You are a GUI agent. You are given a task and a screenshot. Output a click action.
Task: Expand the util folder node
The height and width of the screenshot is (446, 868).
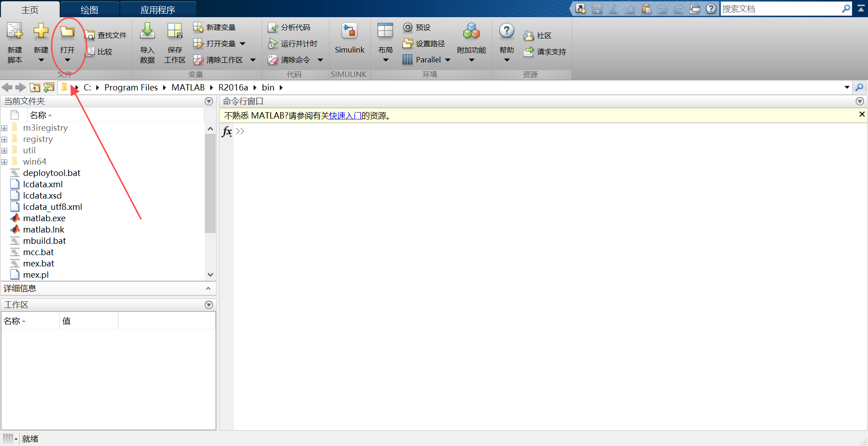coord(5,151)
